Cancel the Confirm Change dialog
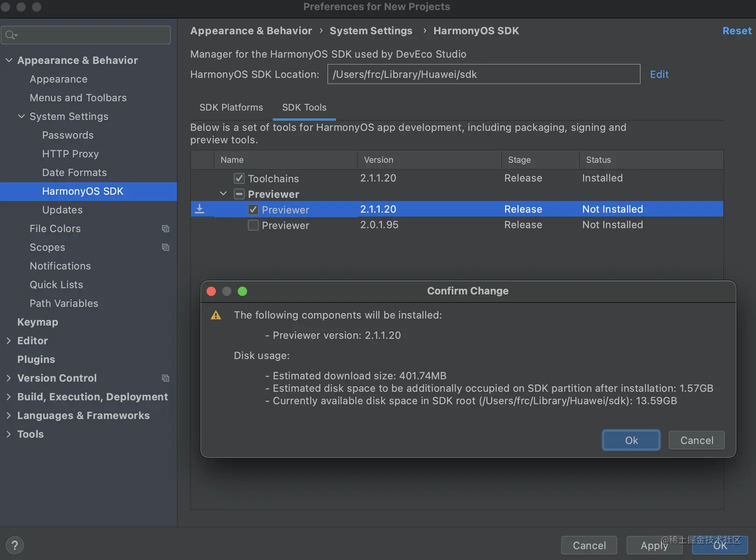 pos(696,440)
